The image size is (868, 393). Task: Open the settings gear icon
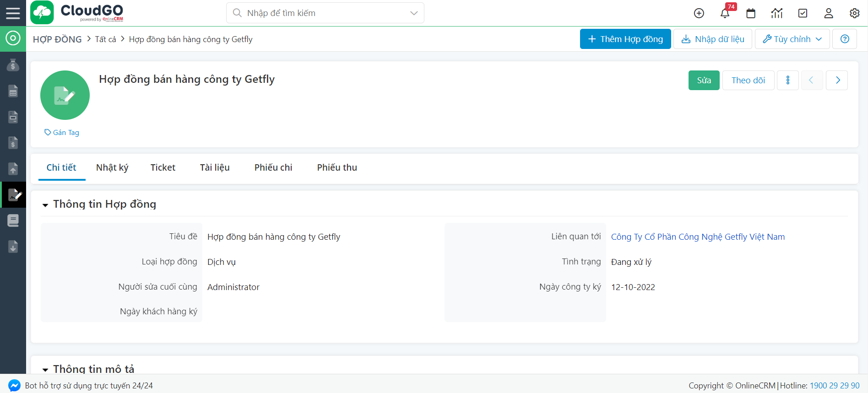click(854, 13)
